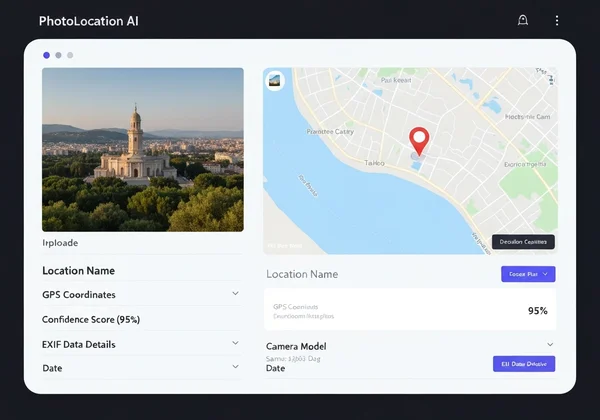Click the white card showing 95%
Viewport: 600px width, 420px height.
pos(410,310)
